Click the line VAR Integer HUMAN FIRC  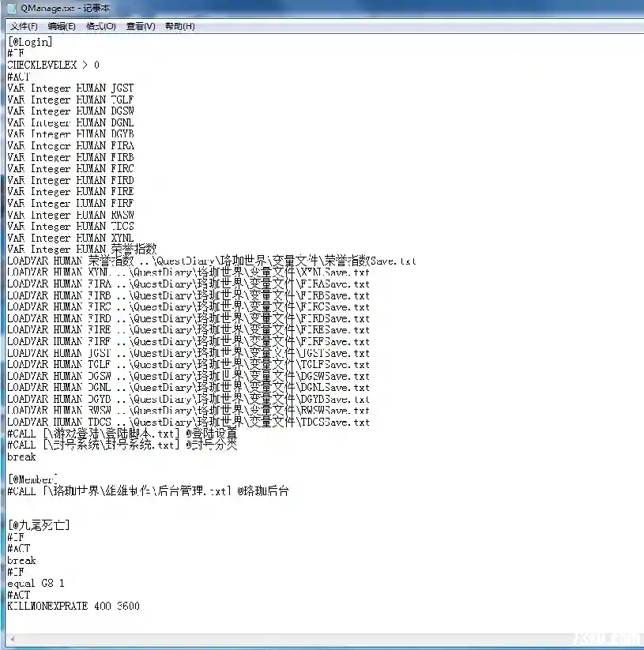(70, 169)
